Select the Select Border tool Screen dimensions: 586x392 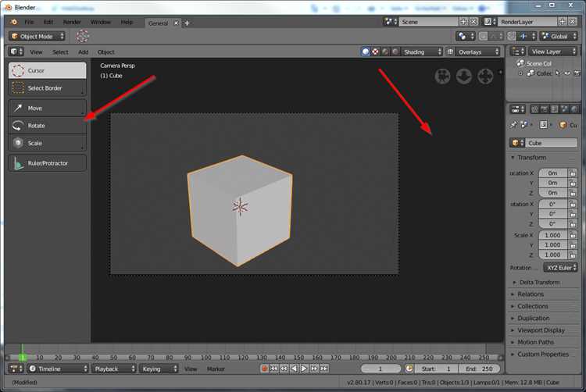tap(47, 88)
